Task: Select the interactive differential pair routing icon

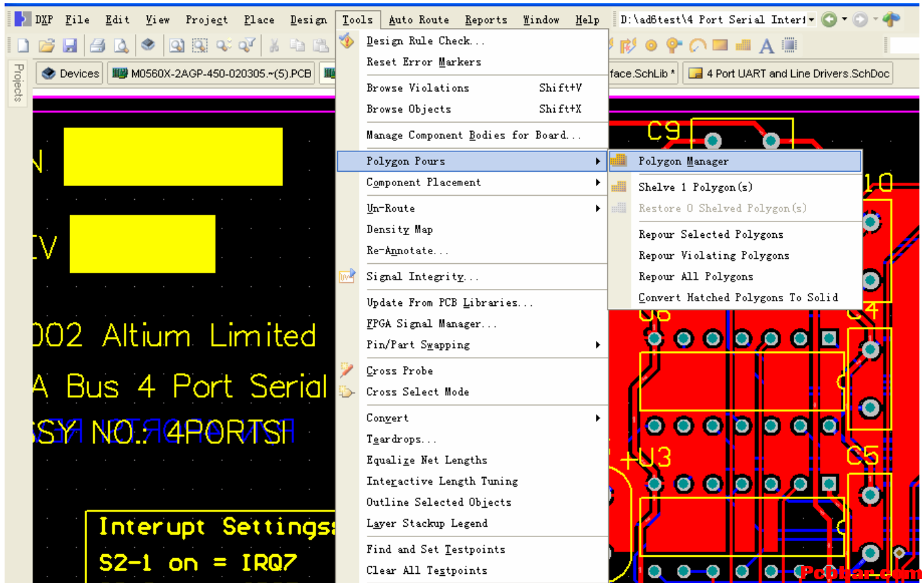Action: (628, 45)
